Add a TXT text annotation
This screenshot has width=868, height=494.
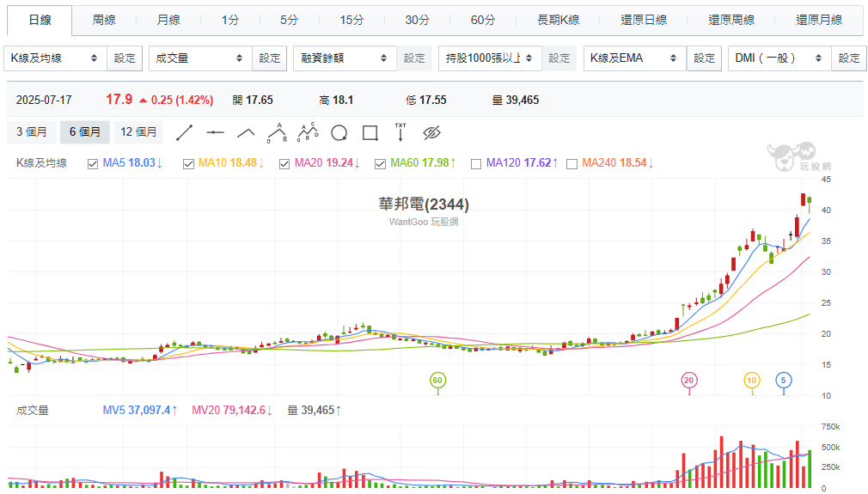[x=400, y=132]
